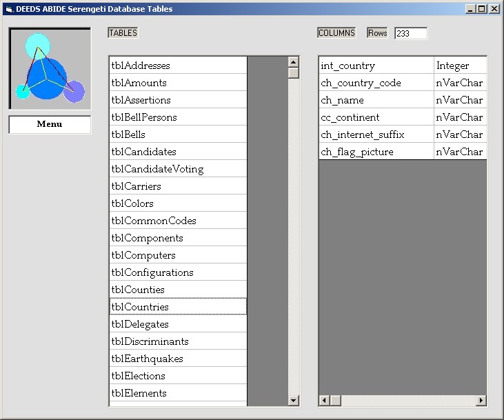Select tblCommonCodes table entry
This screenshot has width=504, height=420.
click(x=178, y=221)
